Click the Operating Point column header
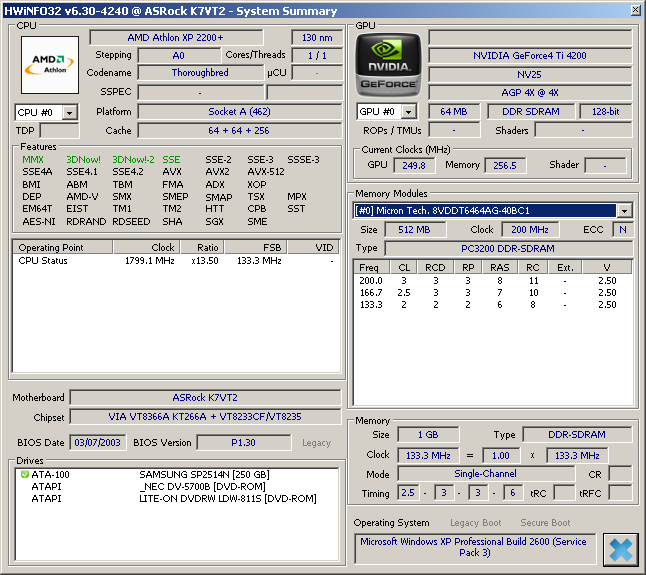The image size is (646, 575). (x=51, y=247)
